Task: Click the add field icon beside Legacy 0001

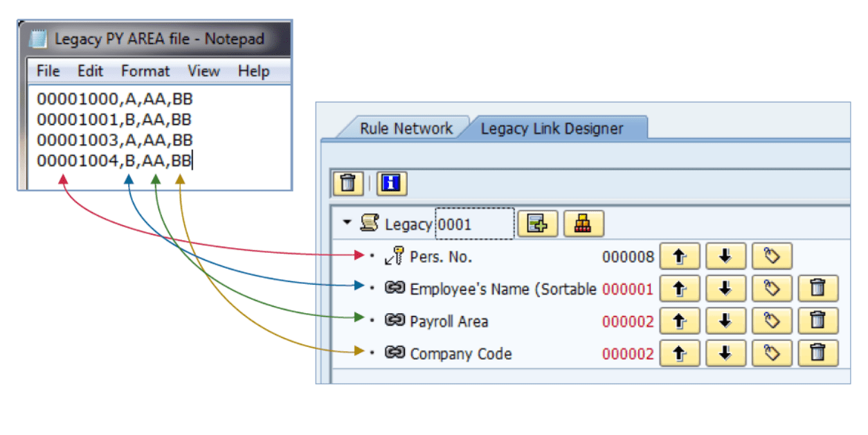Action: click(x=537, y=224)
